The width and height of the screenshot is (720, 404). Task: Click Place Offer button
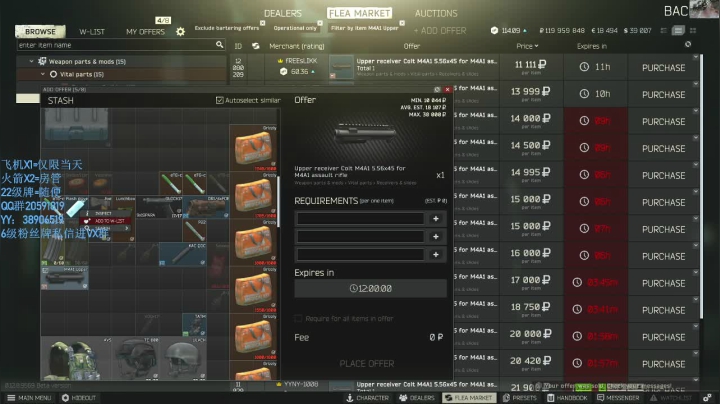tap(366, 364)
